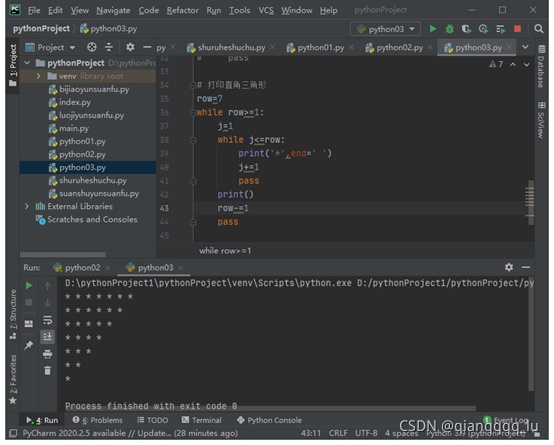Toggle the Structure side tab
554x445 pixels.
click(x=13, y=314)
